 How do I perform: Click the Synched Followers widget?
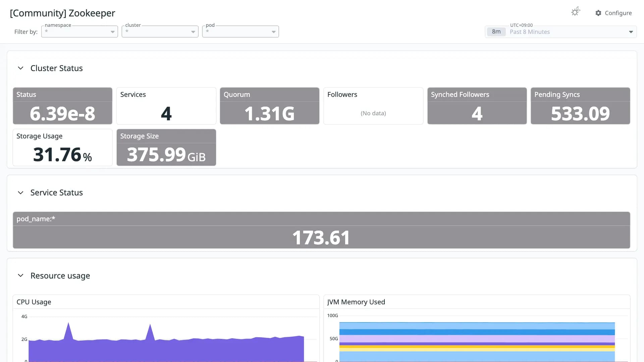click(477, 106)
